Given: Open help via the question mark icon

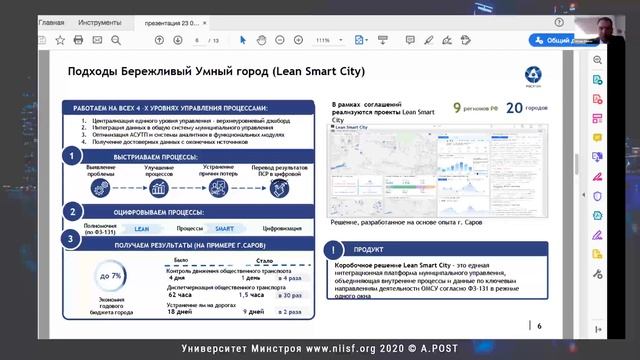Looking at the screenshot, I should tap(559, 23).
